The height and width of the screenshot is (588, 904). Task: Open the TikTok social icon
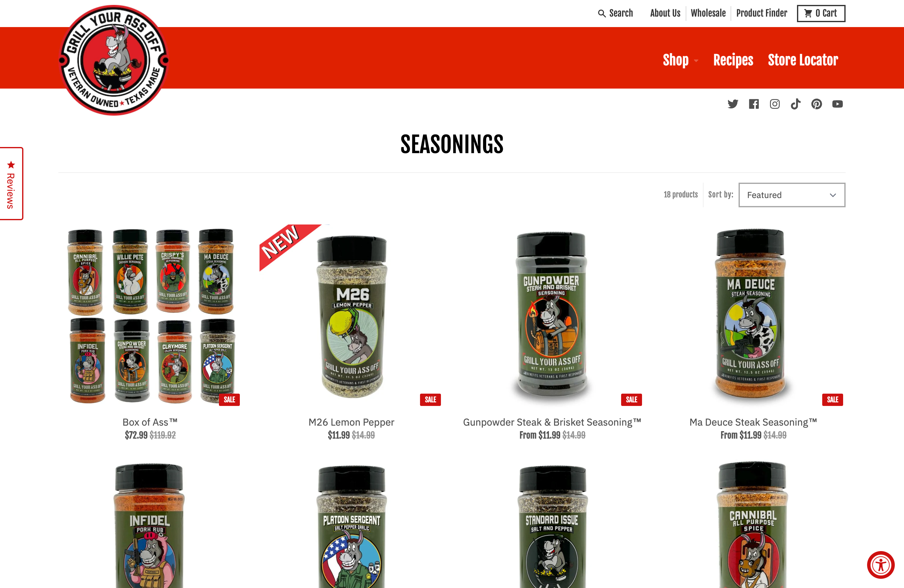point(795,104)
